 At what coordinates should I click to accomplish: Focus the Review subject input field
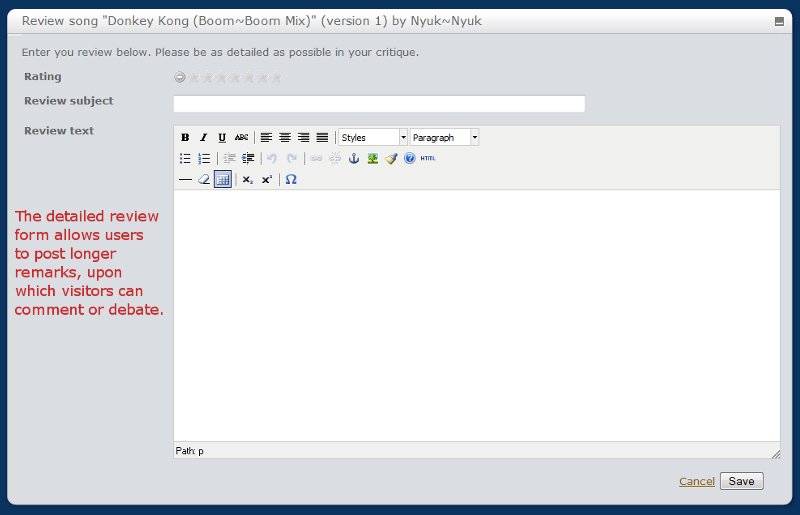379,104
